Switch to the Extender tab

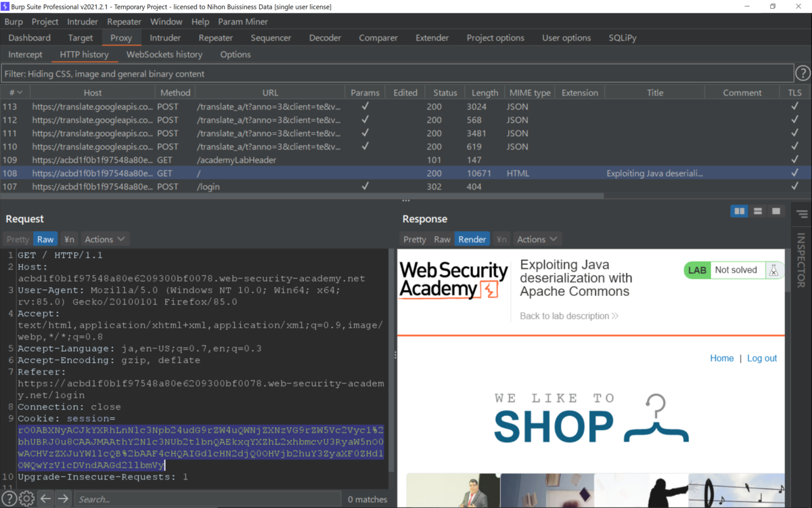tap(432, 38)
